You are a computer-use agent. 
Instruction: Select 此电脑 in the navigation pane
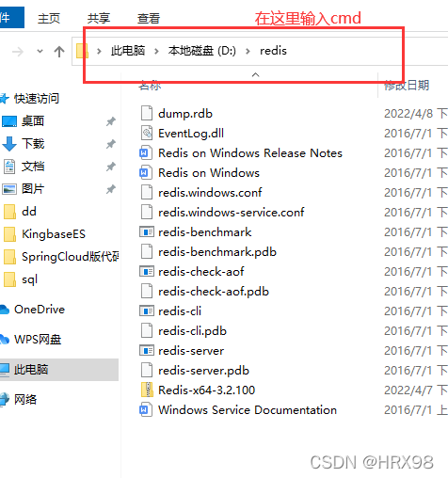[31, 370]
